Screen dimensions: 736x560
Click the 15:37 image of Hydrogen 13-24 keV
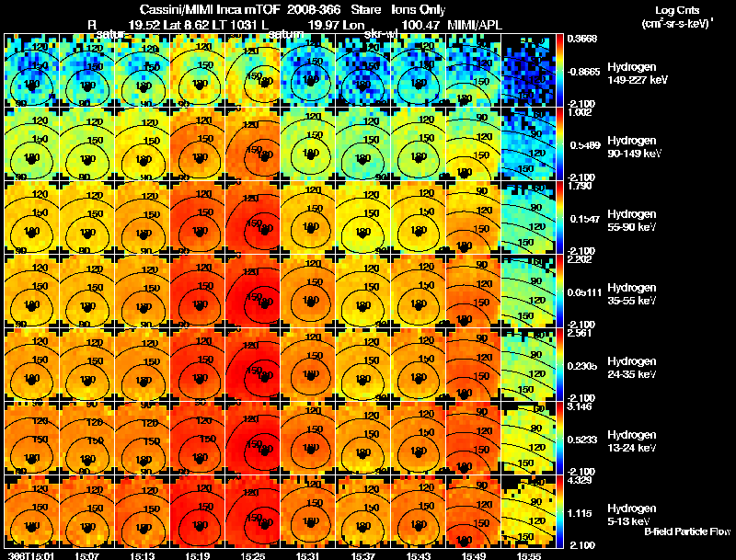click(x=363, y=439)
